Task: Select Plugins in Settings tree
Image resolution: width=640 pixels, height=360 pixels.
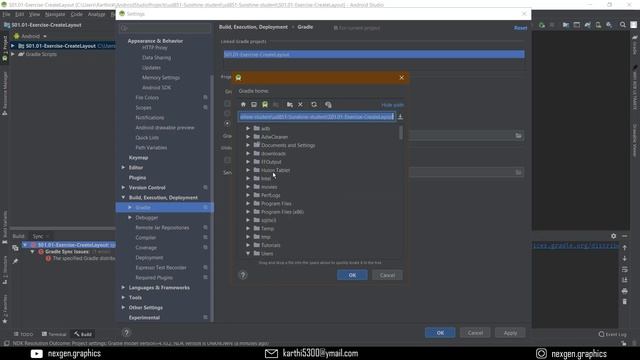Action: coord(137,178)
